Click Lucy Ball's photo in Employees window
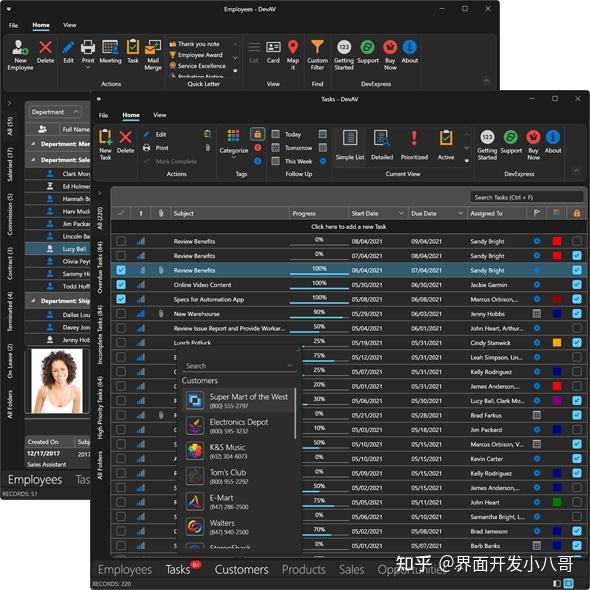The height and width of the screenshot is (590, 590). pos(57,381)
